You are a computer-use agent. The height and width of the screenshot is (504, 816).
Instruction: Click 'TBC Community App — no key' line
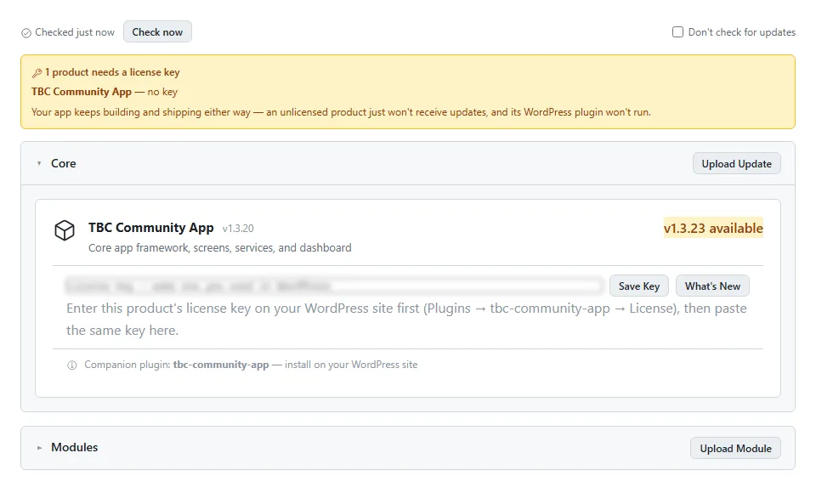click(x=104, y=92)
